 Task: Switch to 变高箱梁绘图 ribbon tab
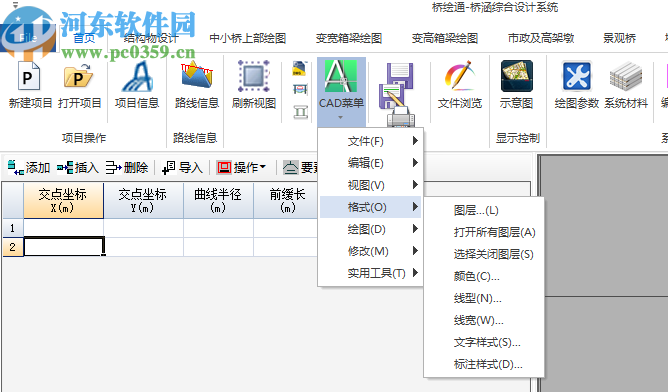pyautogui.click(x=445, y=38)
